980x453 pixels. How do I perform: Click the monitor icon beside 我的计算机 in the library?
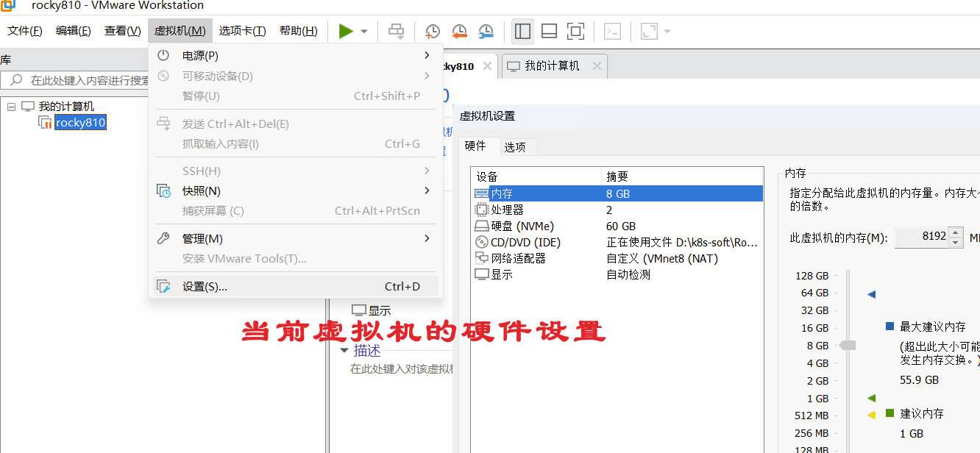pyautogui.click(x=28, y=107)
